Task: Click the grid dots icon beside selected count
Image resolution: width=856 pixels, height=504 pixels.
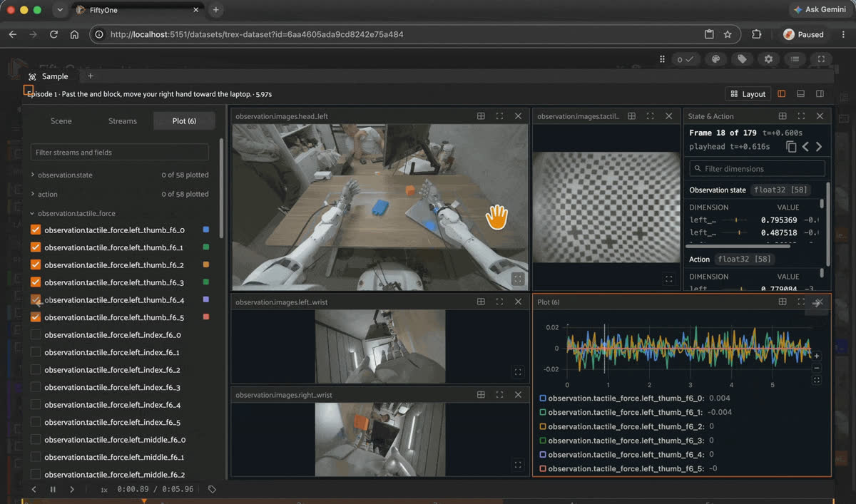Action: click(x=662, y=59)
